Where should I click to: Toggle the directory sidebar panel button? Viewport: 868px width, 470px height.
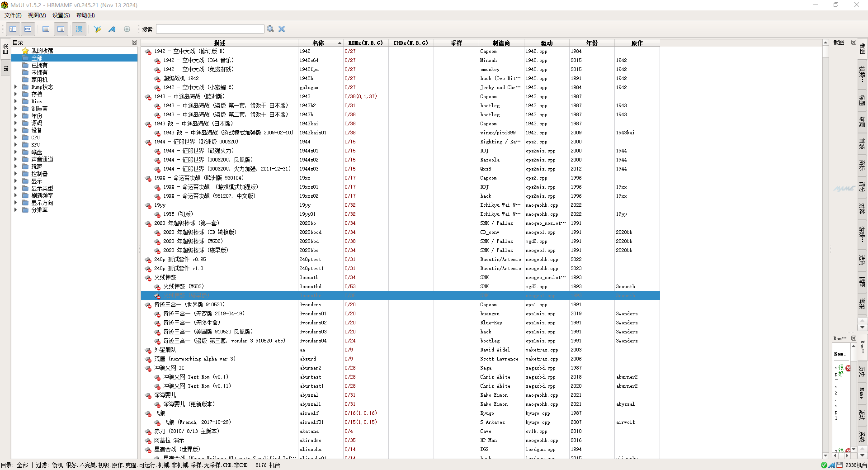pyautogui.click(x=13, y=29)
